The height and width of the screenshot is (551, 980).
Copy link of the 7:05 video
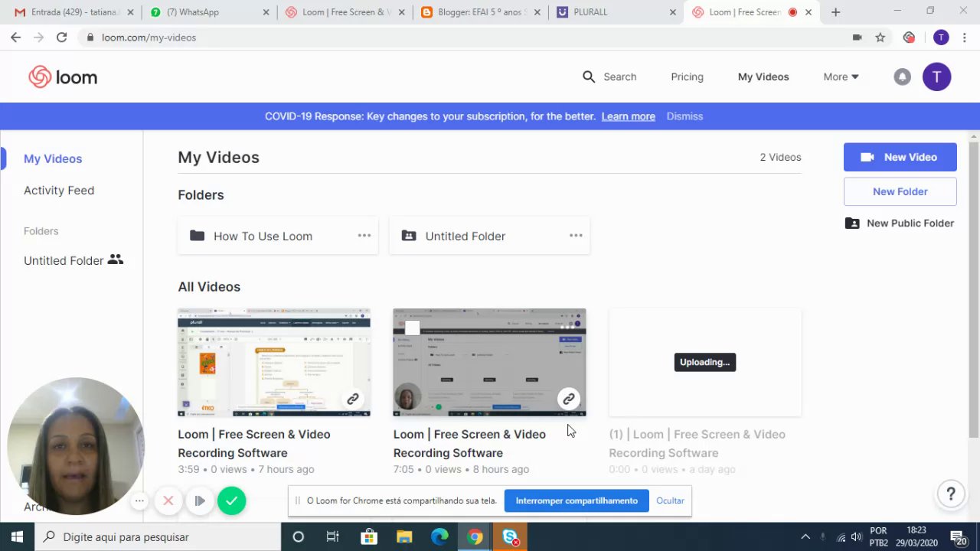click(x=568, y=399)
